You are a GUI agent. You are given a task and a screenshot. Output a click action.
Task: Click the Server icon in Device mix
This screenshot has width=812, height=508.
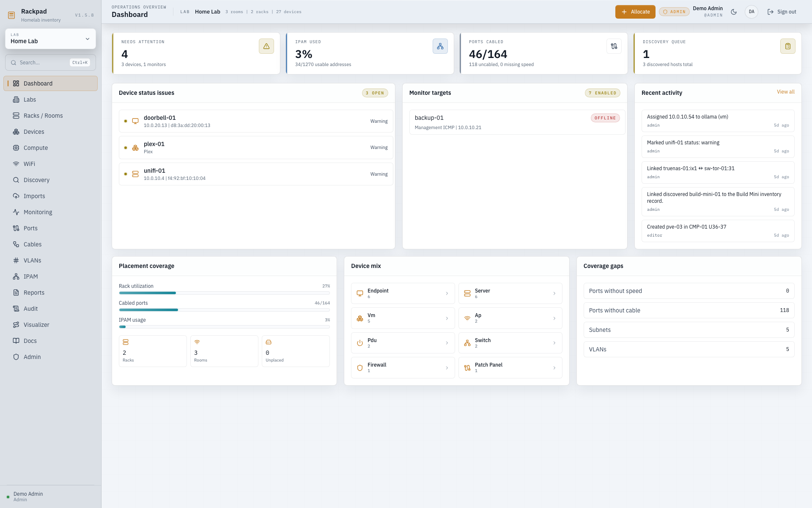point(467,293)
